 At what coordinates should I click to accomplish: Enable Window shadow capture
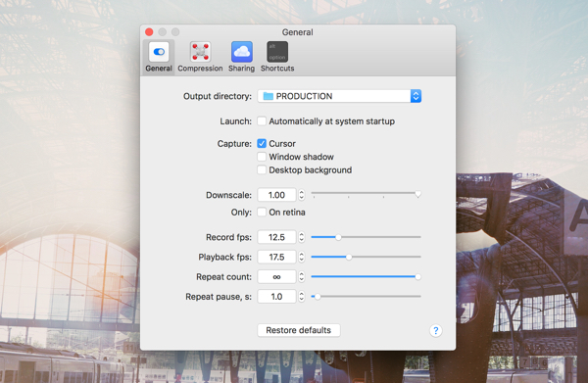[262, 157]
